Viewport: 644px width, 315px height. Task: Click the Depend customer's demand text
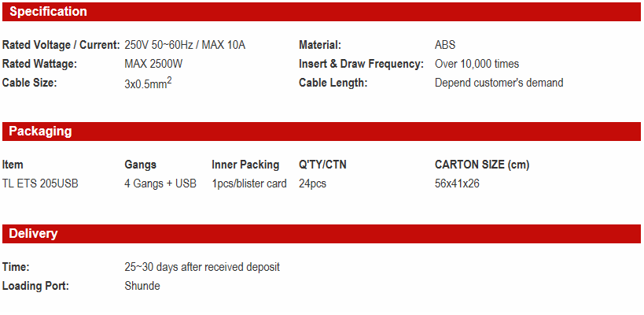click(499, 83)
